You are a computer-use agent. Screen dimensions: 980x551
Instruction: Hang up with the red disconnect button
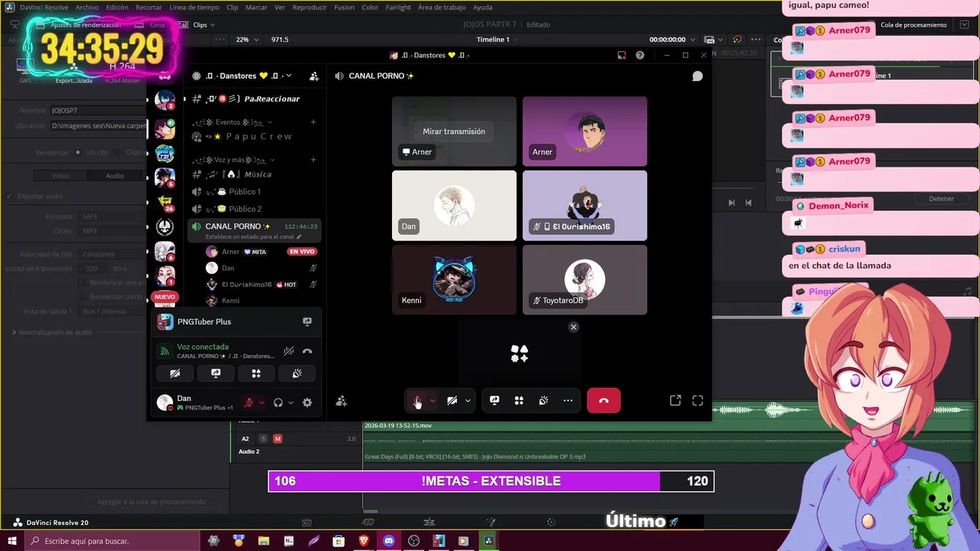click(x=603, y=400)
